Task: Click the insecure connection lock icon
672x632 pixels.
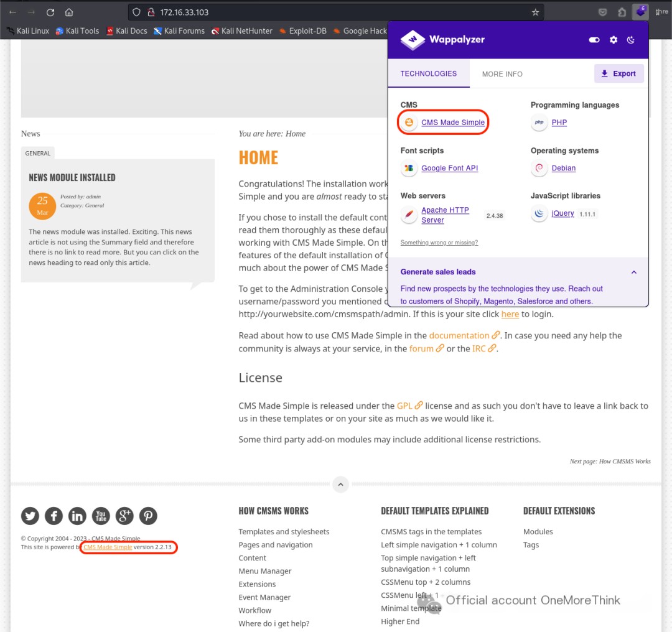Action: tap(151, 12)
